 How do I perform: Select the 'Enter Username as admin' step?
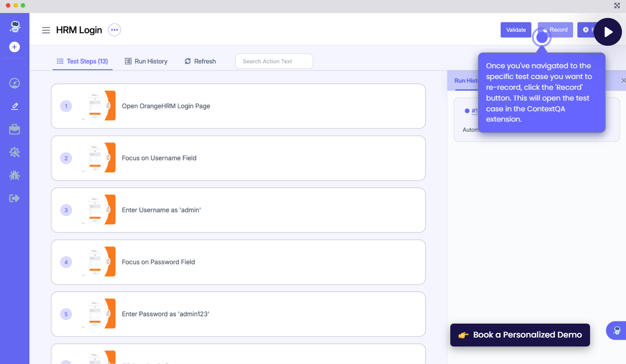coord(238,210)
